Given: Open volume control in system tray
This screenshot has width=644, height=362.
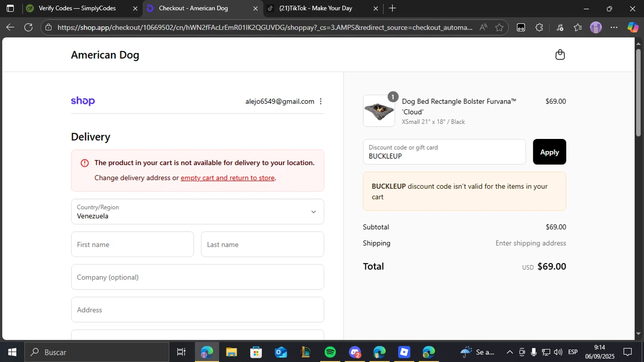Looking at the screenshot, I should click(x=558, y=352).
